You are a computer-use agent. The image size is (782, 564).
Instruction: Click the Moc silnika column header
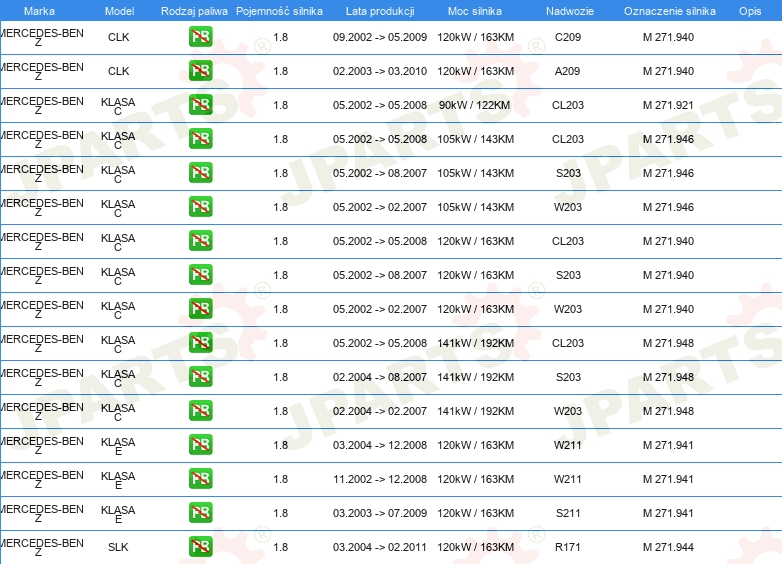click(x=475, y=11)
